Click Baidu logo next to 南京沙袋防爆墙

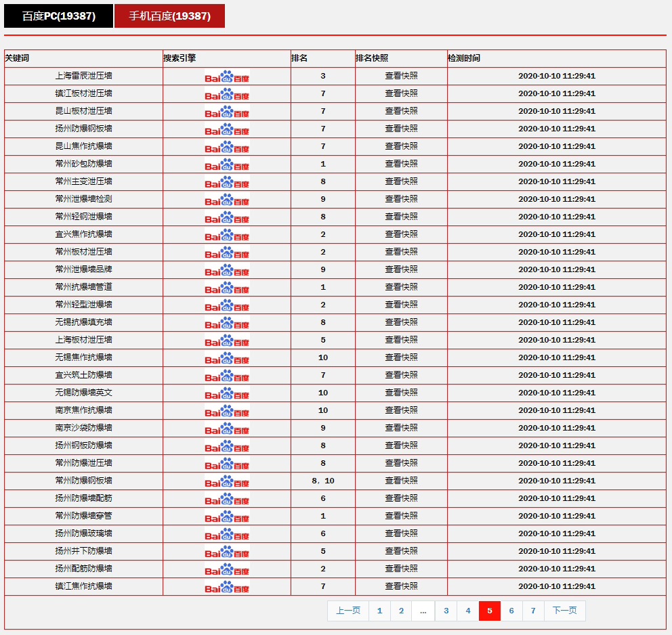click(x=227, y=429)
